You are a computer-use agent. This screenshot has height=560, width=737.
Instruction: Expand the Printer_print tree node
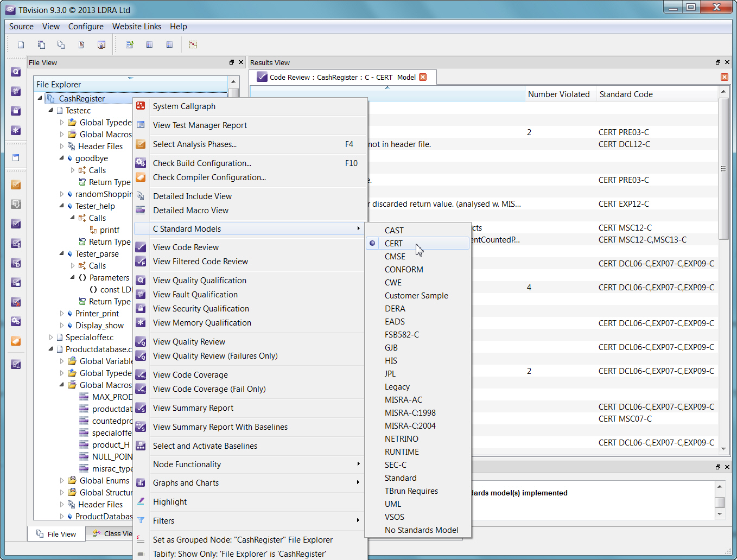tap(61, 314)
